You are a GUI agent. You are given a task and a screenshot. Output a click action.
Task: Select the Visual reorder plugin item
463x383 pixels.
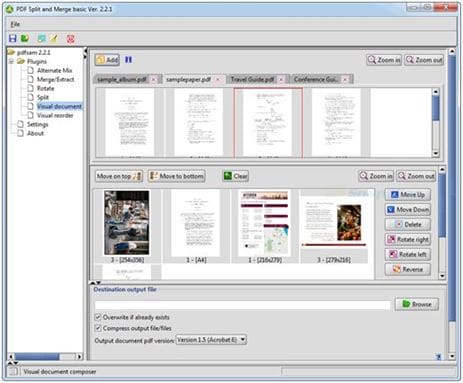tap(55, 115)
